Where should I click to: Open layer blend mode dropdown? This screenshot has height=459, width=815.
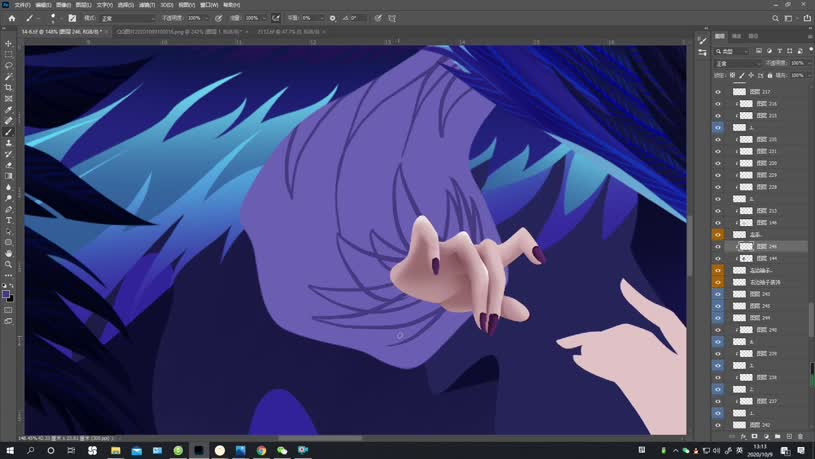tap(738, 63)
